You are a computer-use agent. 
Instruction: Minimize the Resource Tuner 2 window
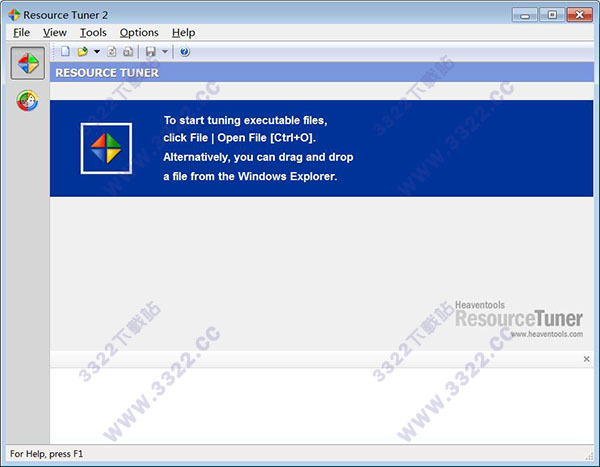click(x=525, y=15)
